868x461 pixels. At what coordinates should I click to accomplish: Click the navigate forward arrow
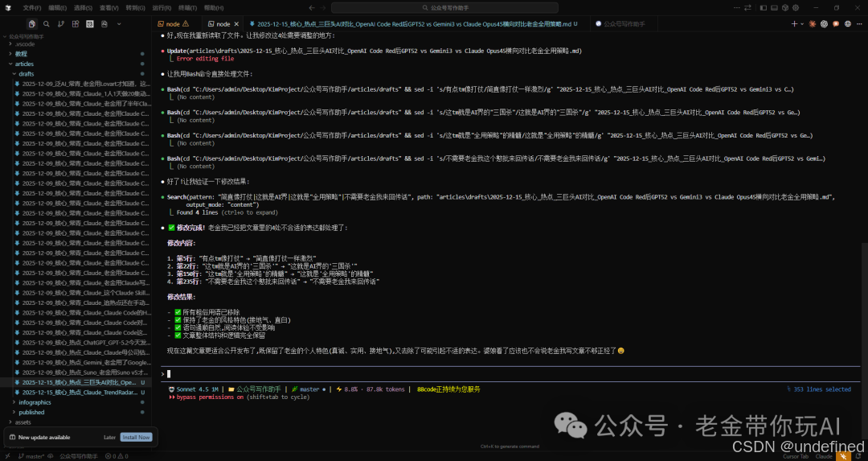(323, 8)
